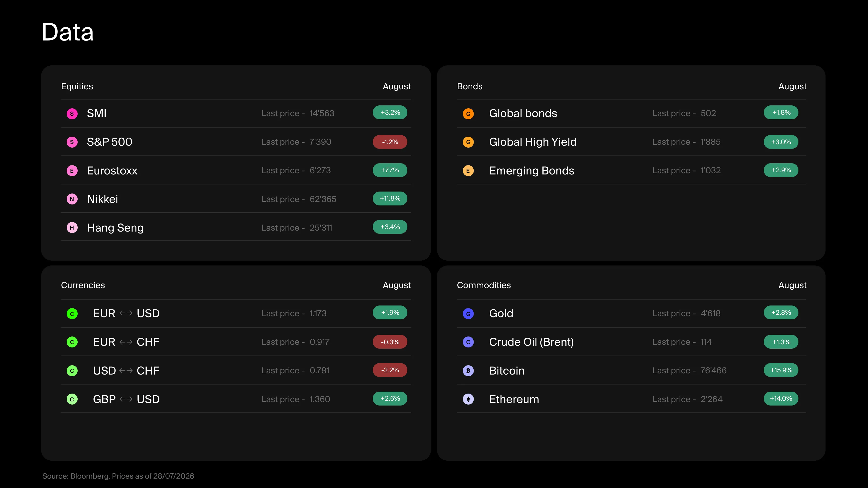This screenshot has height=488, width=868.
Task: Click the Gold +2.8% badge
Action: tap(781, 313)
